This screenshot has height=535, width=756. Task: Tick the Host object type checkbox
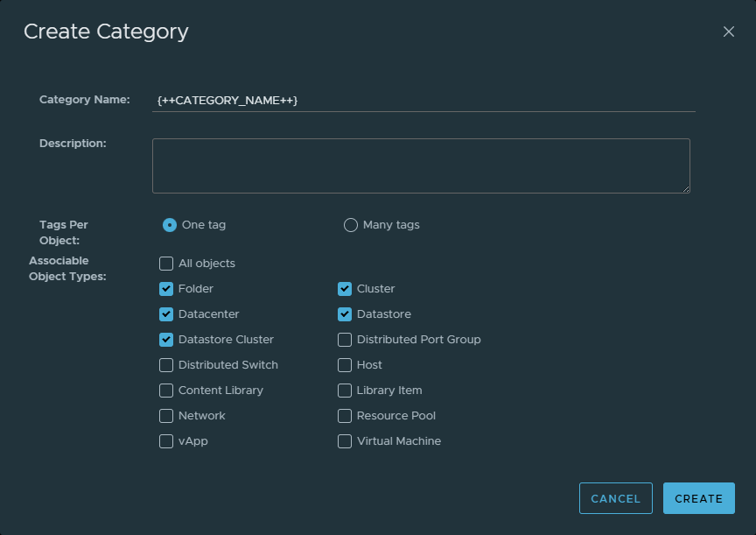pos(345,365)
